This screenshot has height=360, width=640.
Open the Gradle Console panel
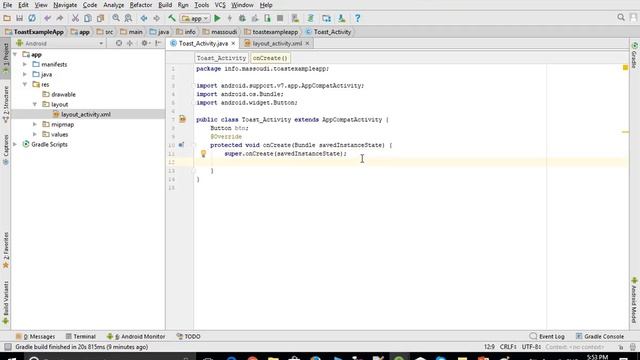pyautogui.click(x=600, y=336)
